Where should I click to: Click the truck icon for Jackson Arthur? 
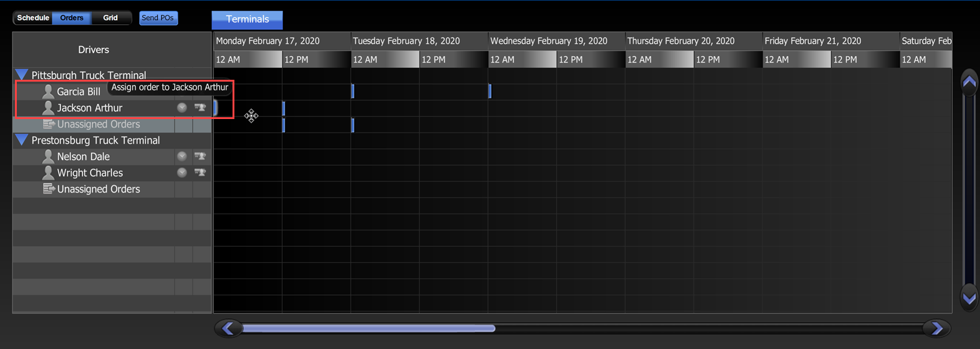pos(199,107)
